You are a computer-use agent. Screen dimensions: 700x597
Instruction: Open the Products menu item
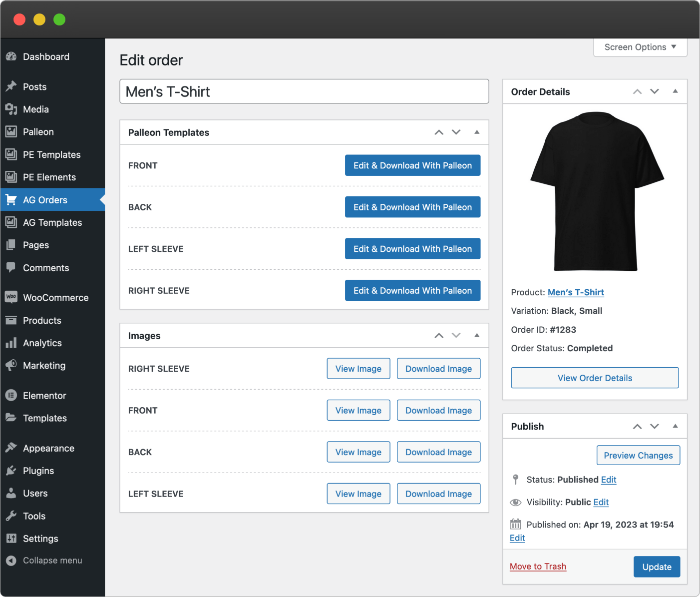[x=52, y=320]
